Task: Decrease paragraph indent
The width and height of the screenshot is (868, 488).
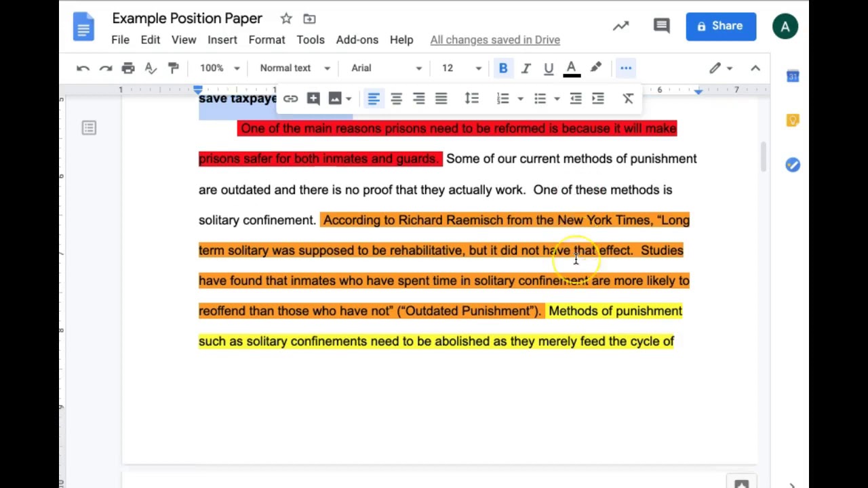Action: coord(576,99)
